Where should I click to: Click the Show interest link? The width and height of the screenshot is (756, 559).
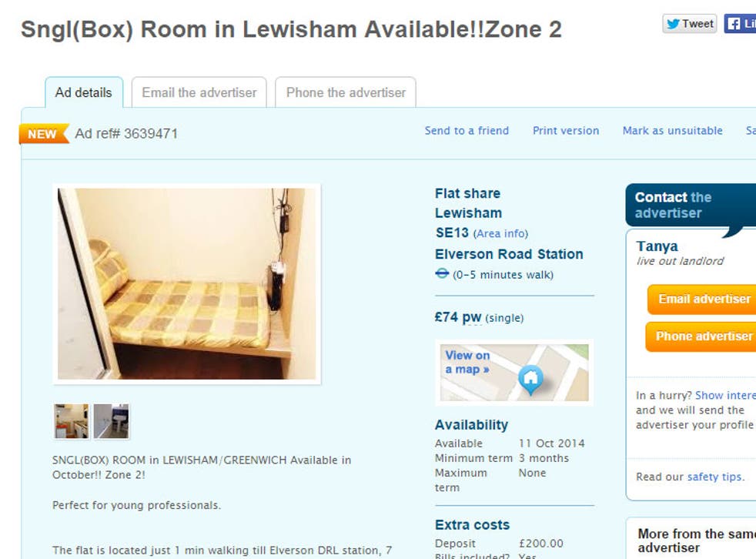[x=725, y=396]
